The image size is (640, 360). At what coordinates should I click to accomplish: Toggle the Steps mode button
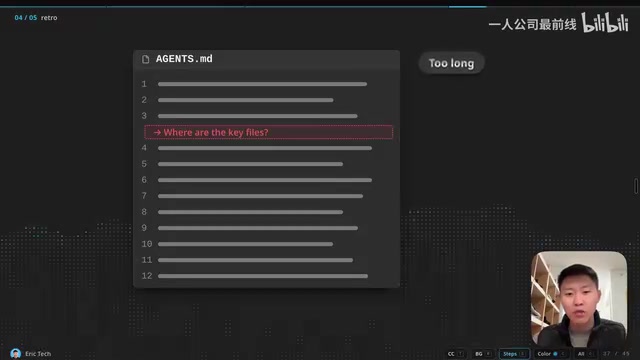click(513, 354)
